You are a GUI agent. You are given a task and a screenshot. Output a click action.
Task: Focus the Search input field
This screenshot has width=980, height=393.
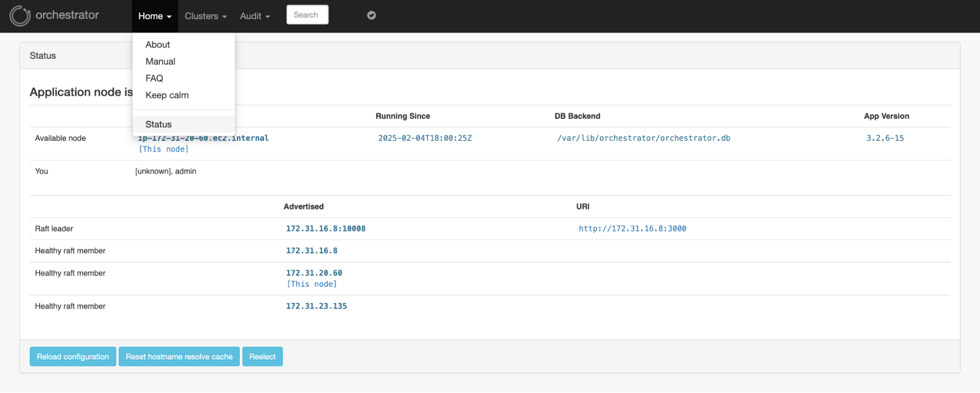click(307, 15)
